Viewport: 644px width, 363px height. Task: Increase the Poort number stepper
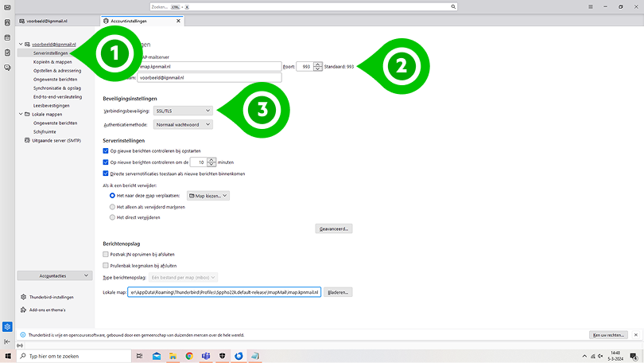pos(318,64)
